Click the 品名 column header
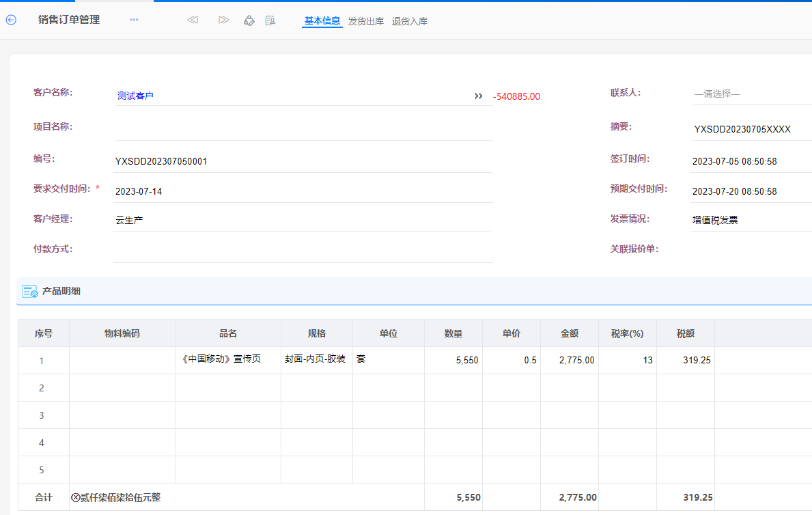The image size is (812, 515). click(x=228, y=333)
